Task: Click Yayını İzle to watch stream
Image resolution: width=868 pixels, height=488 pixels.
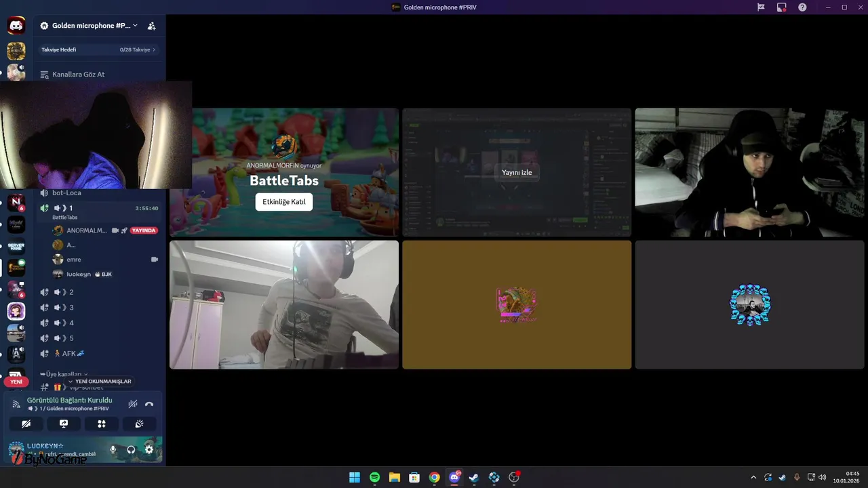Action: (x=517, y=172)
